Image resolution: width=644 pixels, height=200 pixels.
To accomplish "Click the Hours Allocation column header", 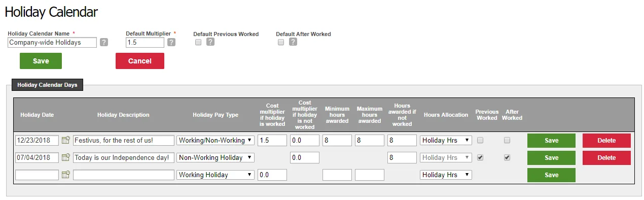I will pyautogui.click(x=446, y=115).
